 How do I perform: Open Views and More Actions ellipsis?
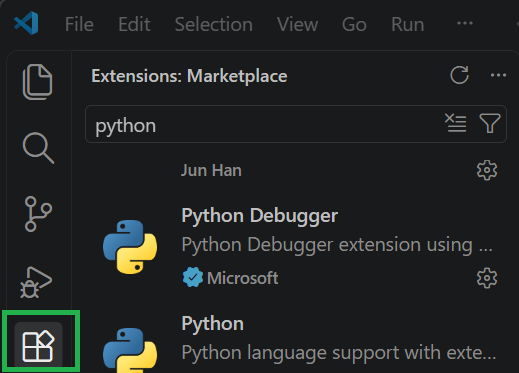[498, 75]
